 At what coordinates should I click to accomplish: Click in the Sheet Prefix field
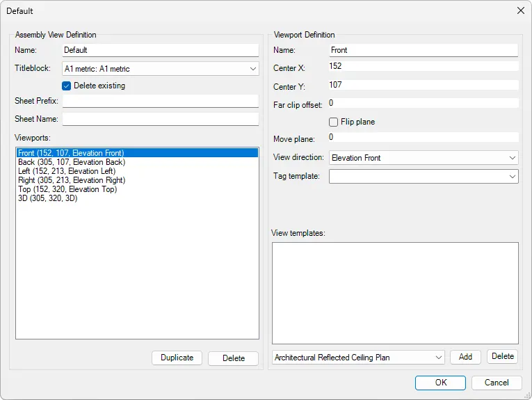coord(160,102)
